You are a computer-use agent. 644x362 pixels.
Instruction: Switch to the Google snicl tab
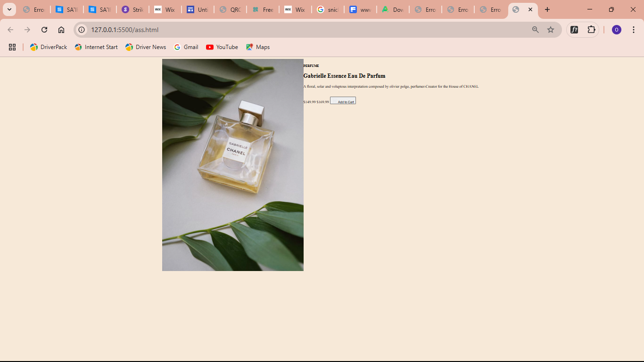click(x=328, y=9)
